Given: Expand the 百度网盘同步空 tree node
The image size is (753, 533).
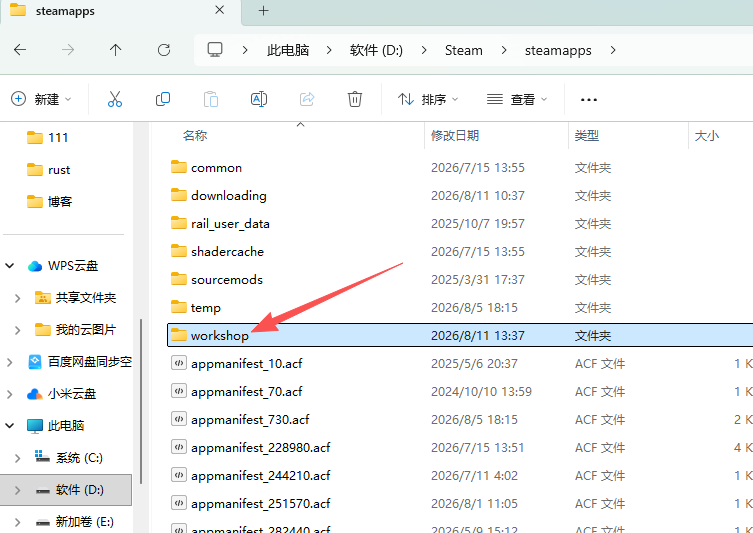Looking at the screenshot, I should click(10, 362).
